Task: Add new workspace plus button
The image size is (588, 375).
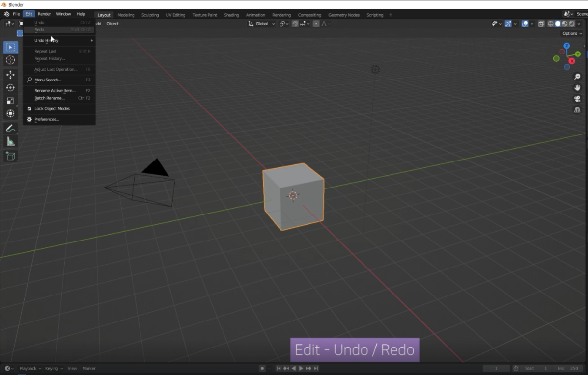Action: (391, 15)
